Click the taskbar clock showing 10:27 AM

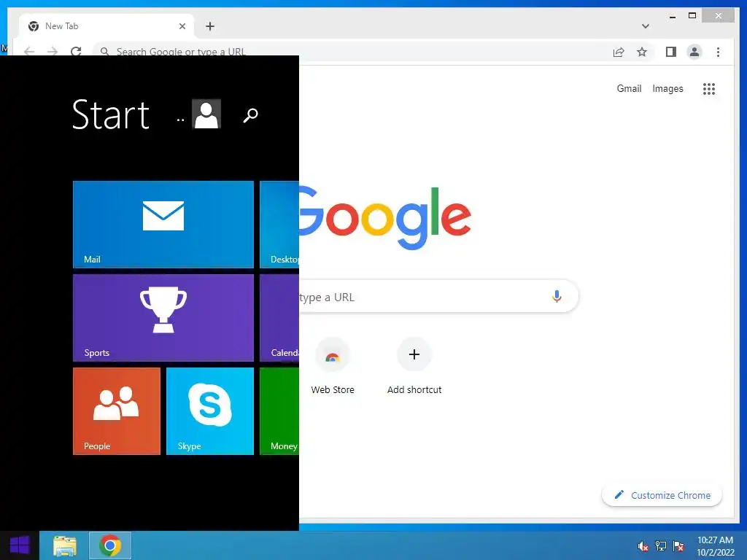715,546
